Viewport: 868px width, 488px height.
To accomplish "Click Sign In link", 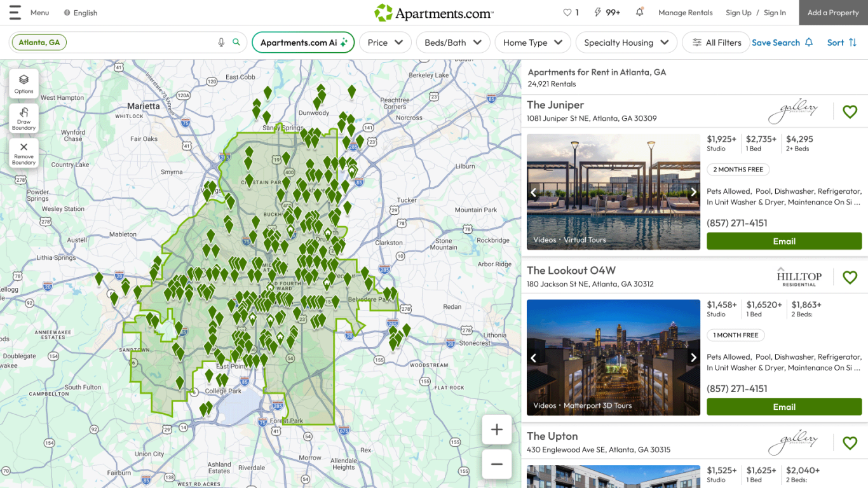I will pos(775,13).
